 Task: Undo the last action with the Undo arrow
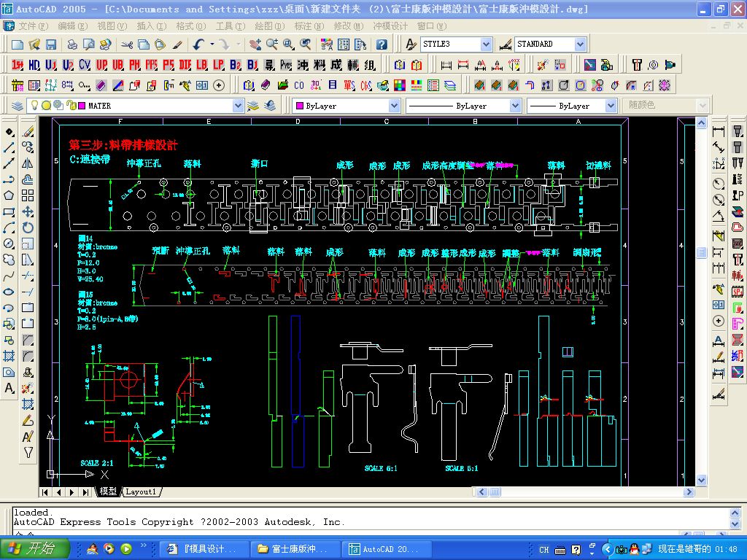pyautogui.click(x=198, y=44)
